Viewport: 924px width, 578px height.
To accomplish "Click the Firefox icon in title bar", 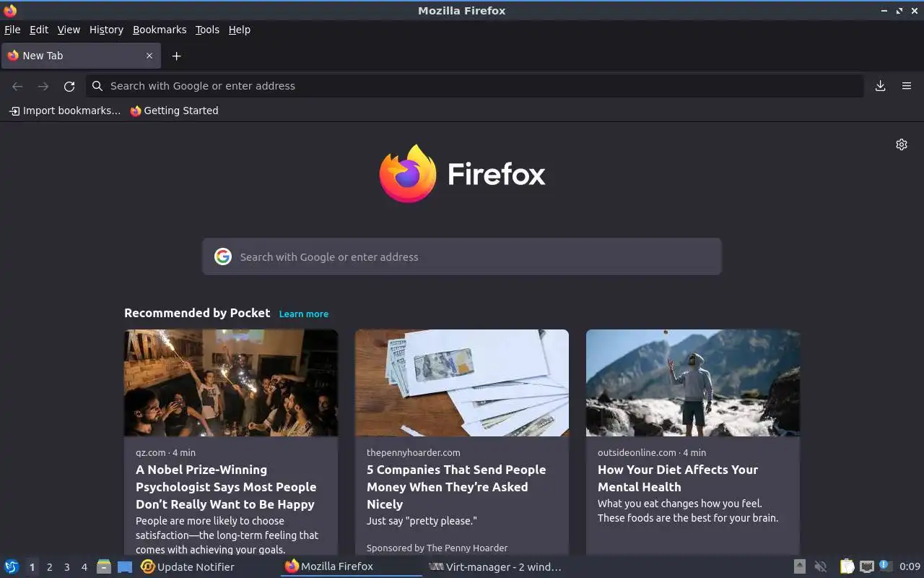I will point(10,10).
